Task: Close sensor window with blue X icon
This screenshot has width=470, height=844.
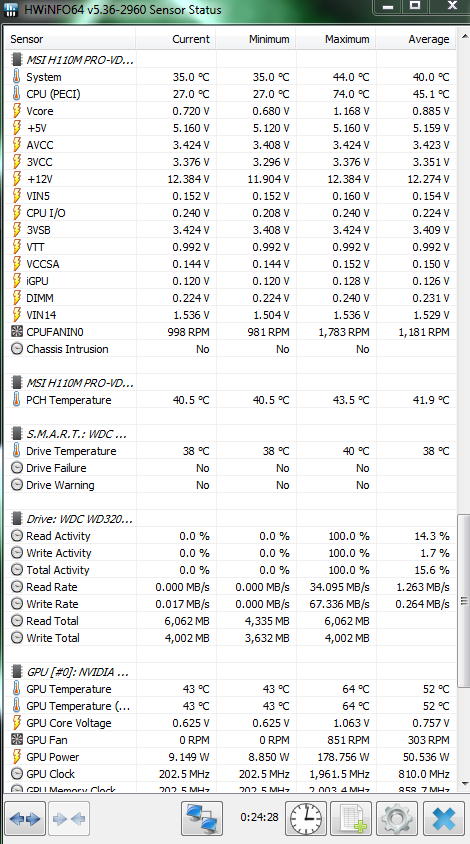Action: (444, 819)
